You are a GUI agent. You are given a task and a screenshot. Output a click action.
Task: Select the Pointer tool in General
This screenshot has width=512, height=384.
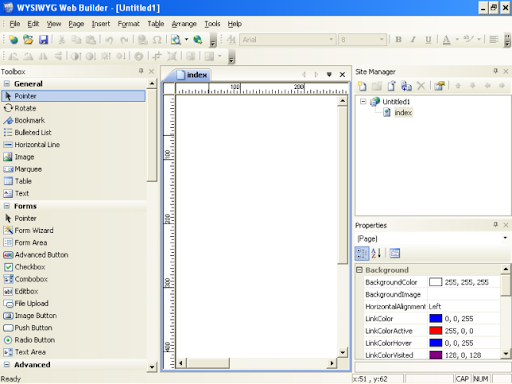[x=73, y=96]
